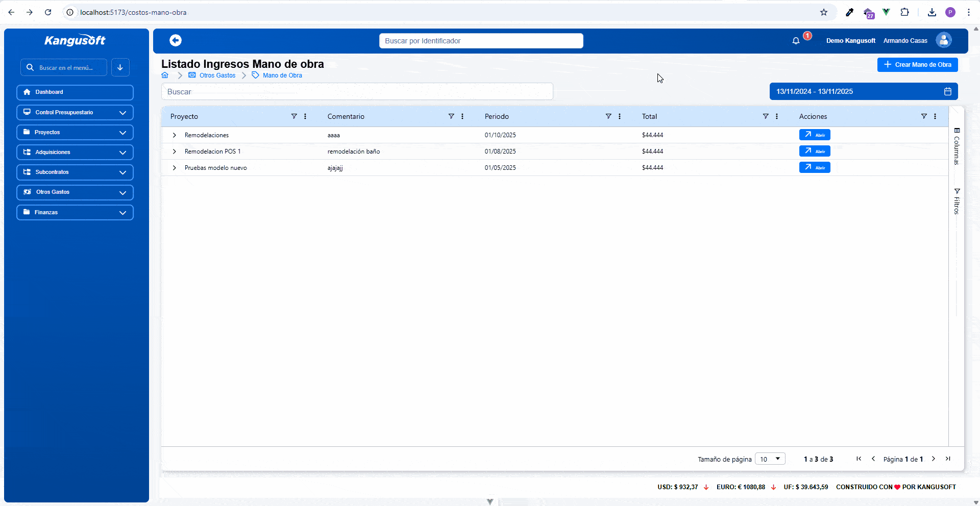The image size is (980, 506).
Task: Click filter icon on Total column
Action: (x=766, y=116)
